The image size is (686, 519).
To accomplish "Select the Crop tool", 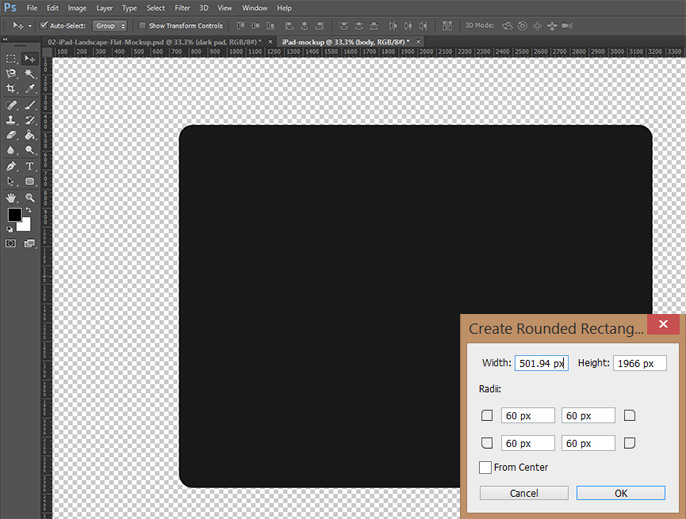I will tap(12, 89).
